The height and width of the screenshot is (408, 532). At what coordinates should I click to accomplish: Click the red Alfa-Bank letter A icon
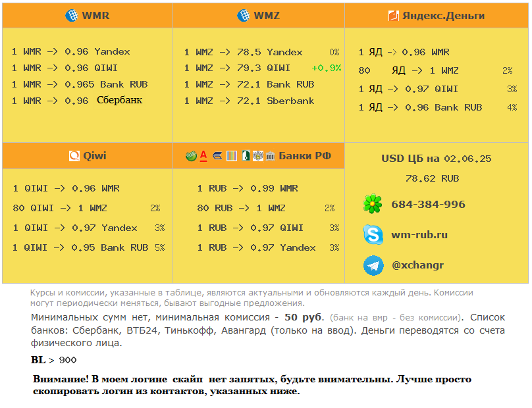(203, 156)
